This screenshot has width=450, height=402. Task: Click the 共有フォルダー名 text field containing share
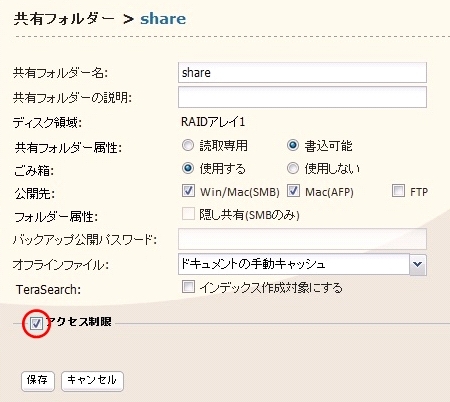point(302,72)
